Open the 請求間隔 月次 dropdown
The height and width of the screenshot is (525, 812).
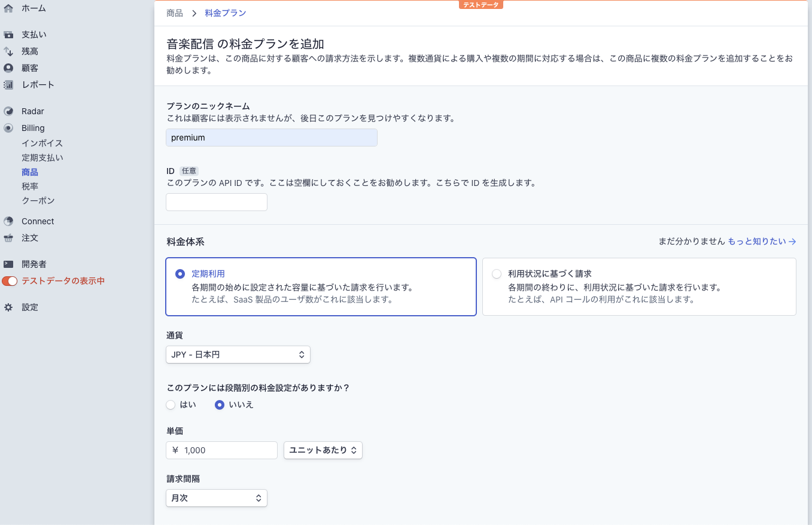pos(217,498)
